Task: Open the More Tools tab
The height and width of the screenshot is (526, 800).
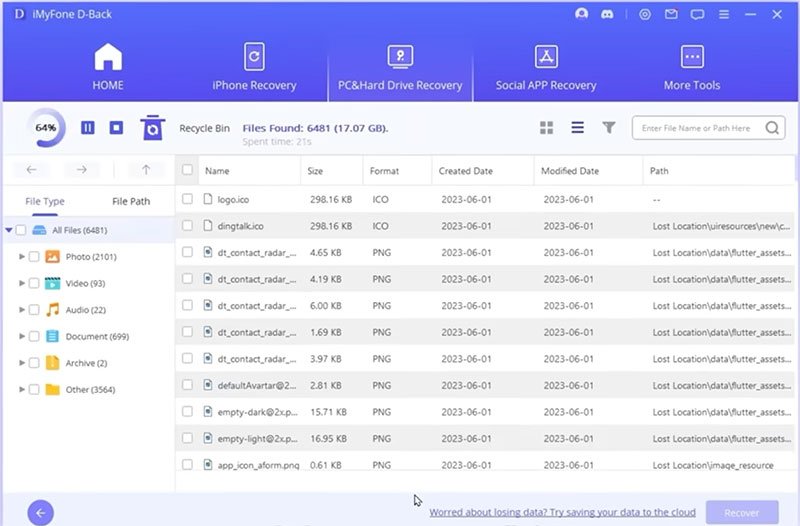Action: [692, 67]
